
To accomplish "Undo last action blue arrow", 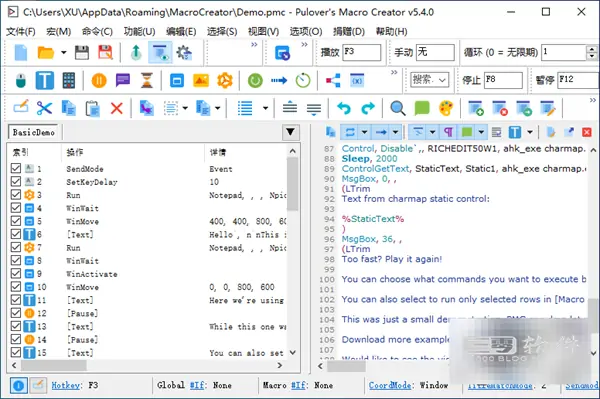I will (344, 108).
